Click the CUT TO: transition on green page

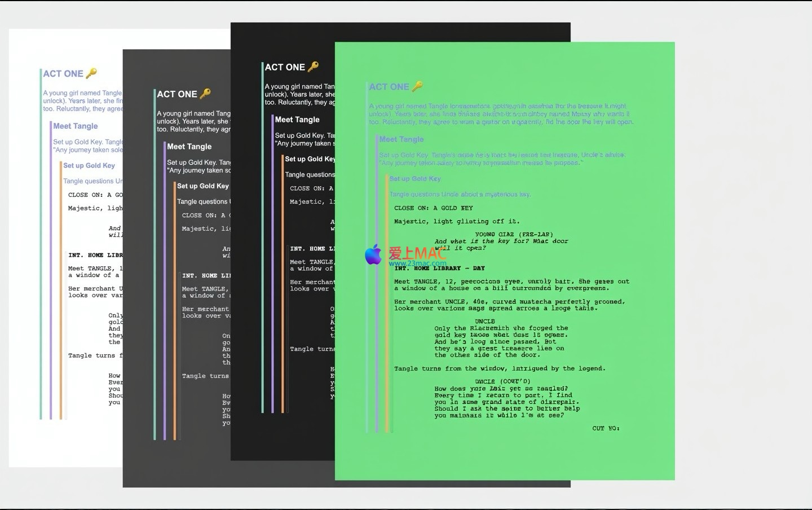pos(606,429)
